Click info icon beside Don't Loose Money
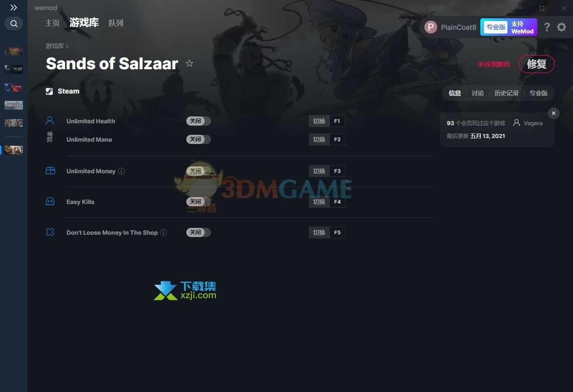The height and width of the screenshot is (392, 573). (x=164, y=232)
